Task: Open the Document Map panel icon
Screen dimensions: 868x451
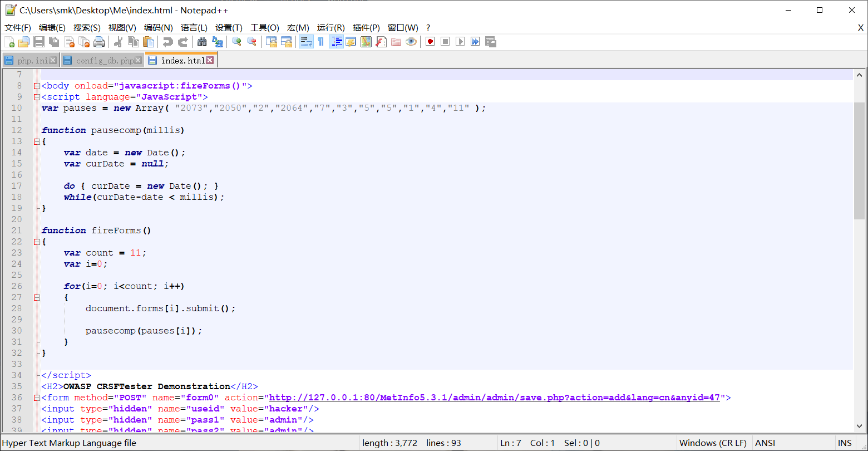Action: tap(366, 42)
